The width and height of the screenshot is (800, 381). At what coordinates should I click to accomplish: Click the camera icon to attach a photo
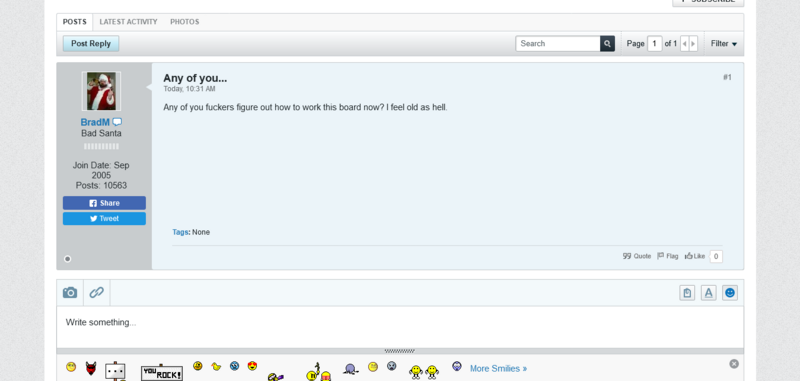(x=70, y=293)
